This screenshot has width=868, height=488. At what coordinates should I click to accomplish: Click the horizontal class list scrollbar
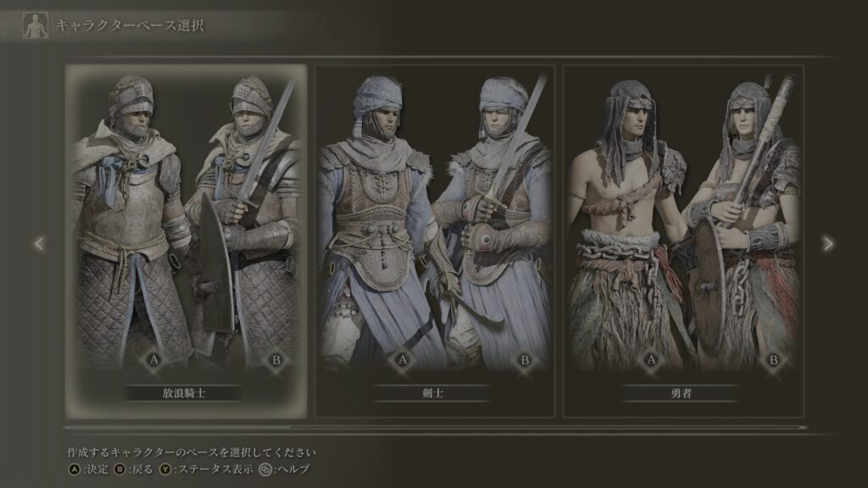click(435, 427)
